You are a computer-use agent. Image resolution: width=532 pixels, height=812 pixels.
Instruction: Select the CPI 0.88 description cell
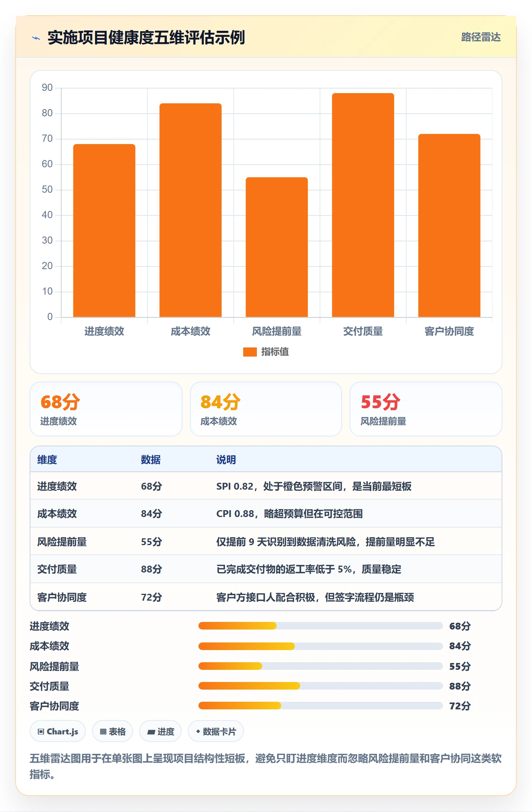tap(290, 514)
